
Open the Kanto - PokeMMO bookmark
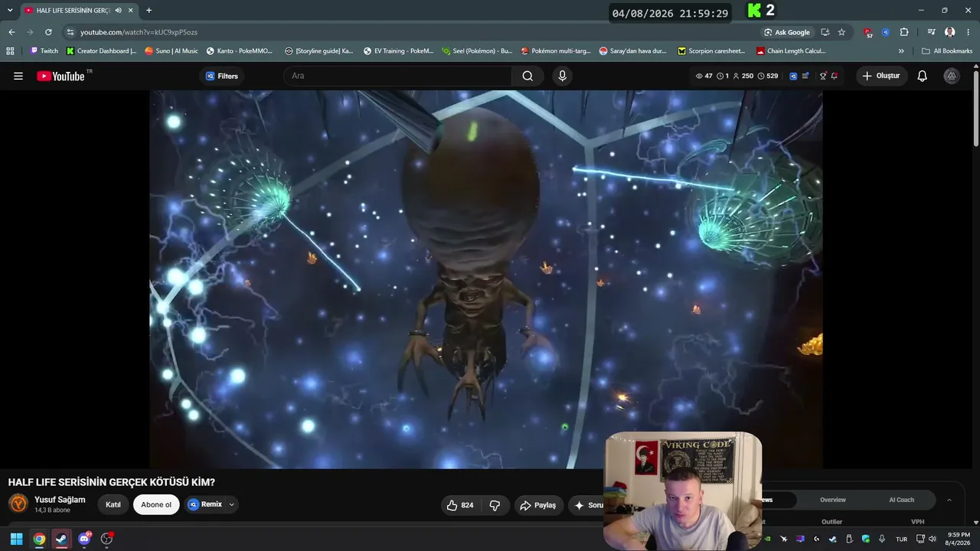click(240, 51)
